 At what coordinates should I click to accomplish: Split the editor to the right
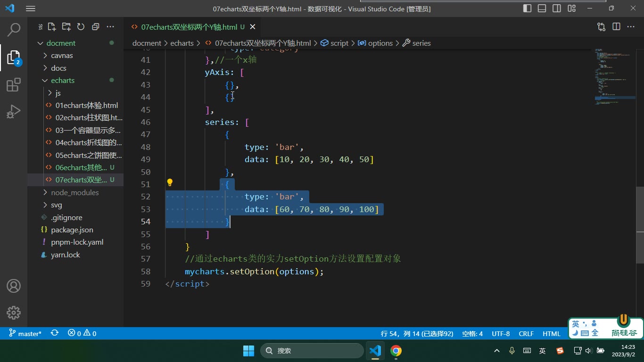pos(616,27)
